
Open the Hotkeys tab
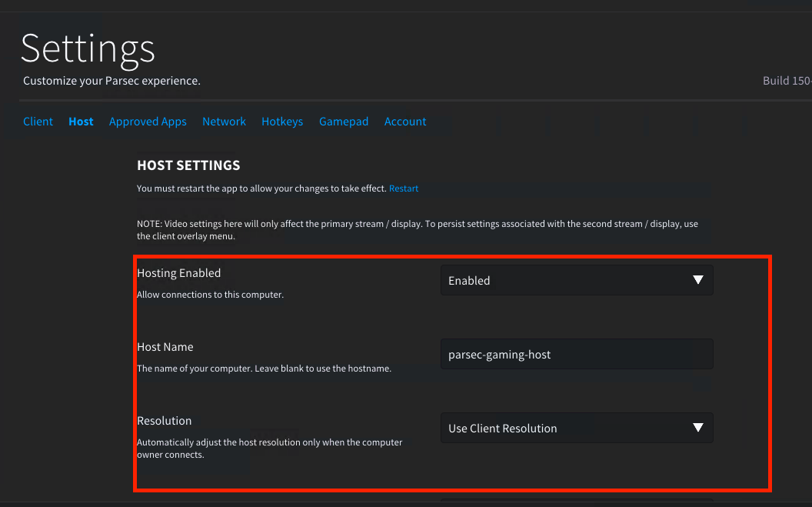click(282, 122)
